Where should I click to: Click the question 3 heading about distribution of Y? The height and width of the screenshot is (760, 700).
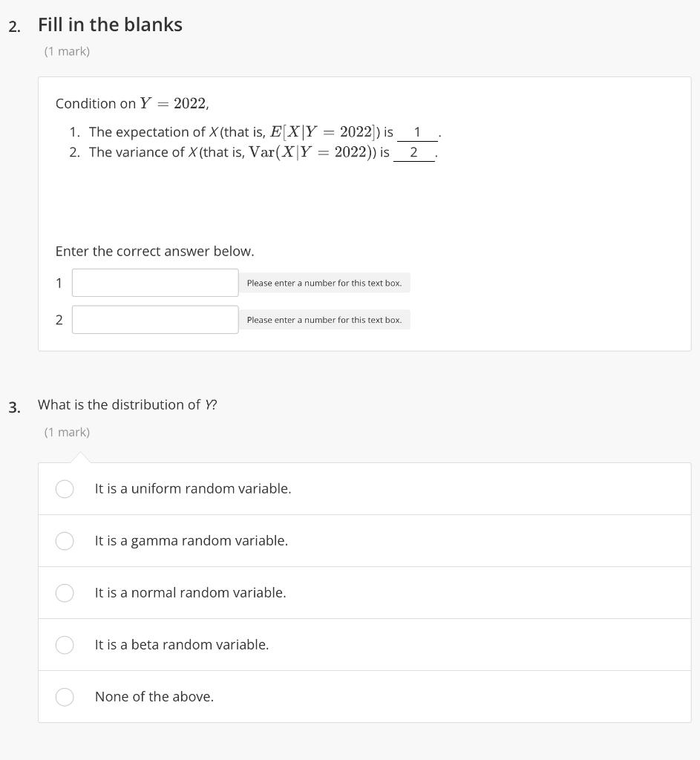128,404
